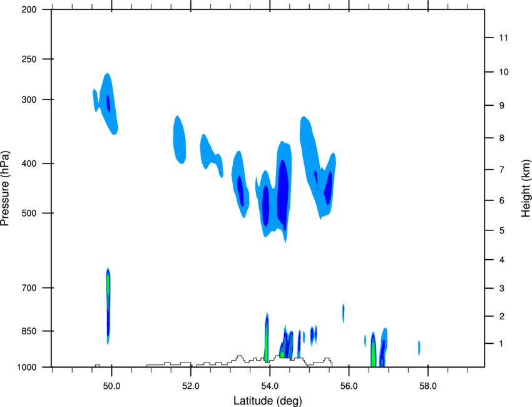Click the small blue patch near 57.8 latitude
The height and width of the screenshot is (407, 532).
[x=419, y=348]
